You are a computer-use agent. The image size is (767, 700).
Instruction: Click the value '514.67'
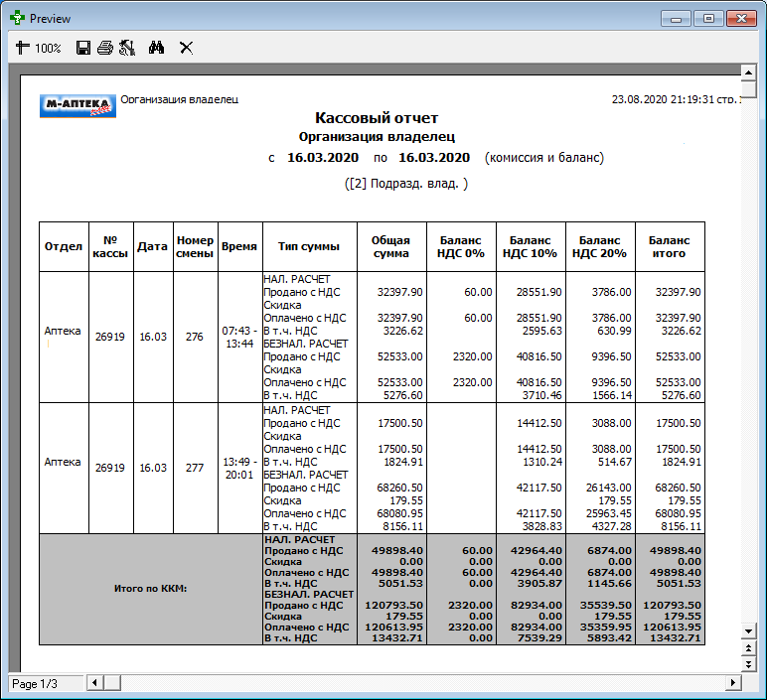(x=614, y=462)
